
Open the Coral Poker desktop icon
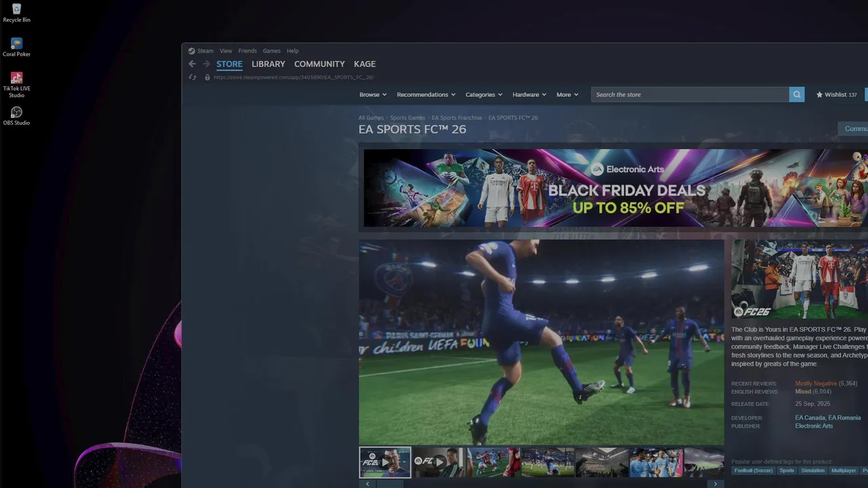click(16, 47)
